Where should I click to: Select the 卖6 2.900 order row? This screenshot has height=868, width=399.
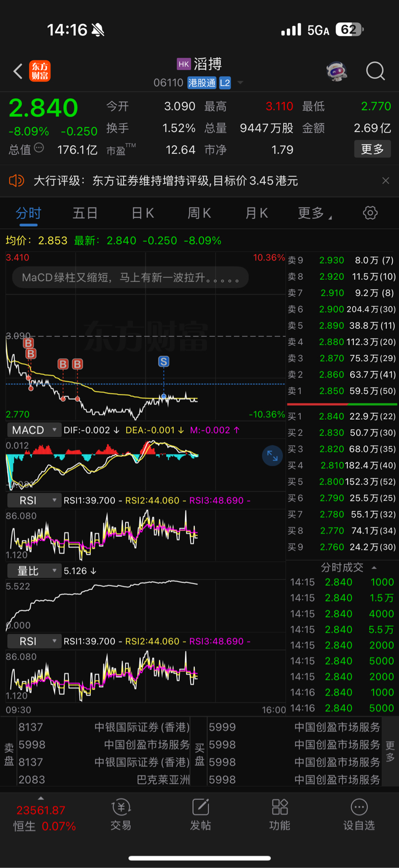[x=342, y=309]
